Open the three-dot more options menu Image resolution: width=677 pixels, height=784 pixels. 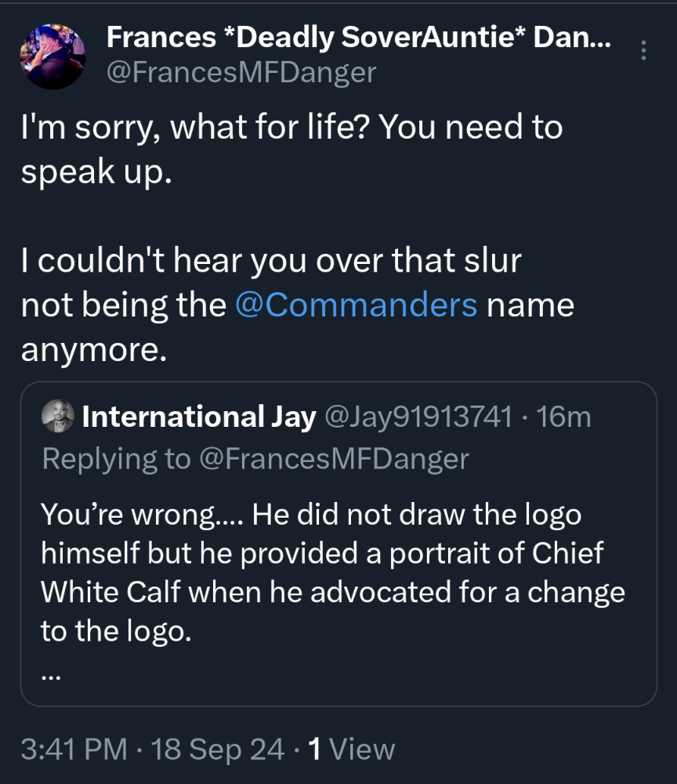(x=643, y=50)
